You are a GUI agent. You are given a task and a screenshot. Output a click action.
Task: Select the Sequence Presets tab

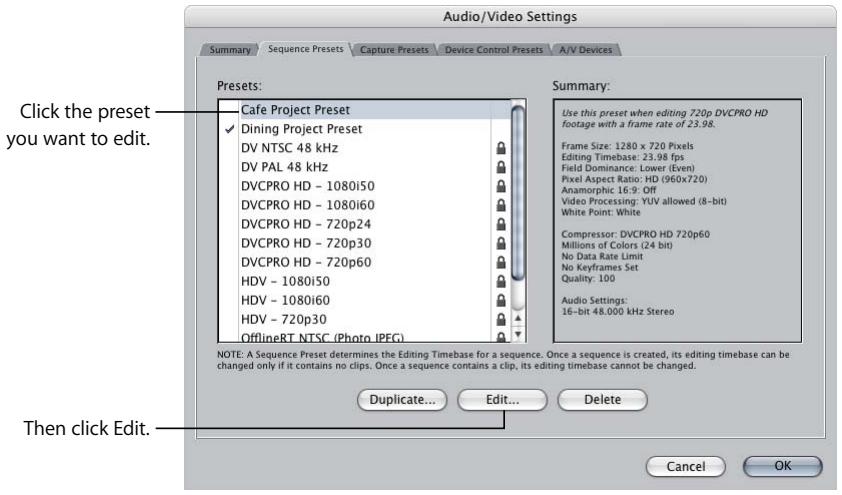tap(306, 49)
